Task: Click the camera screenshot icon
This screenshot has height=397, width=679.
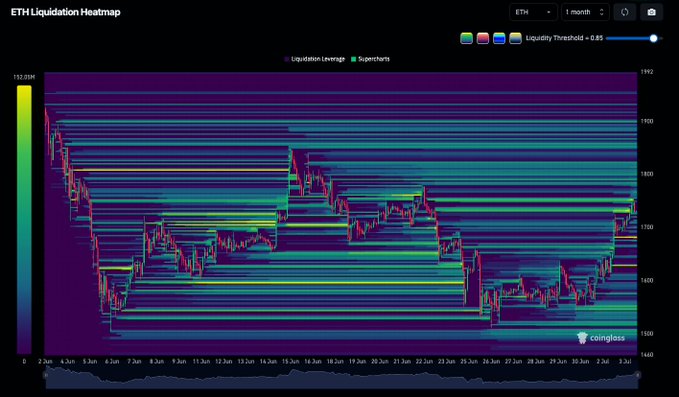Action: (651, 12)
